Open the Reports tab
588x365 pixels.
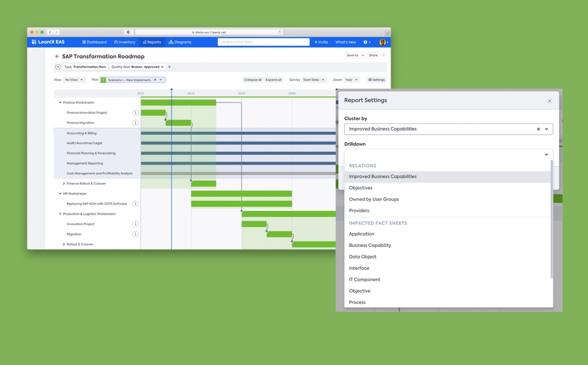point(152,42)
